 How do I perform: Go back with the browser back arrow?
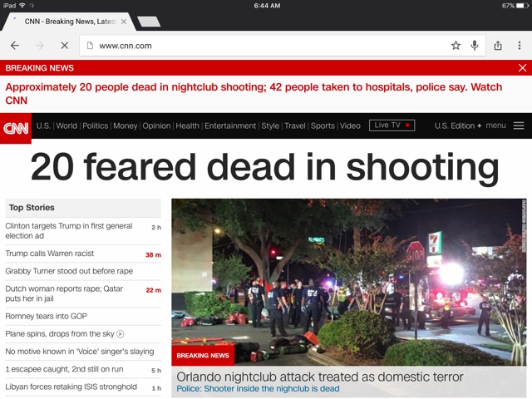15,46
